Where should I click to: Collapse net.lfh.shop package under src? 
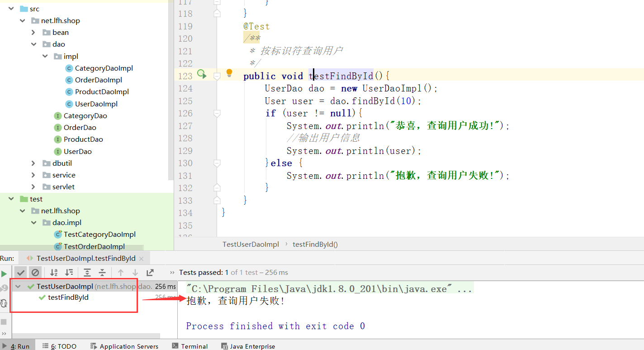coord(22,20)
